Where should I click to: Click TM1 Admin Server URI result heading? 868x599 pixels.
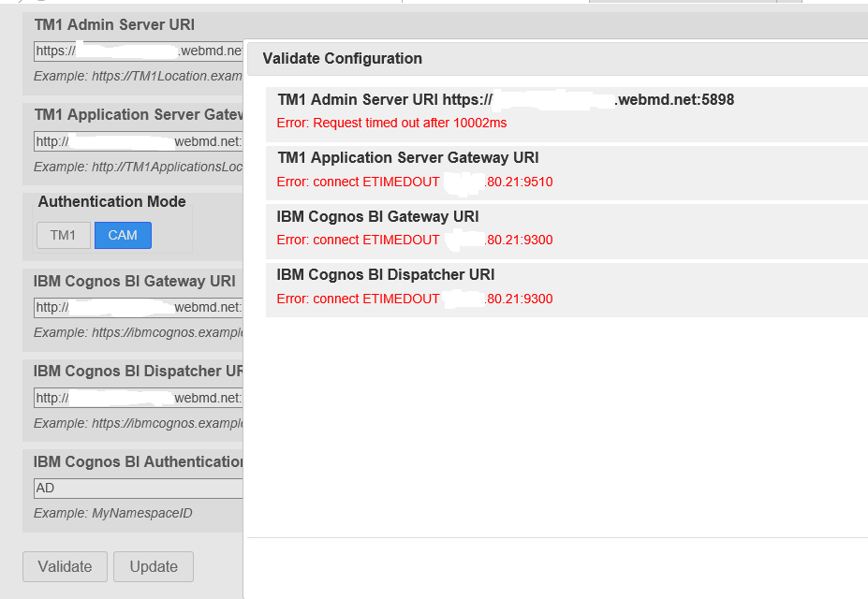coord(506,99)
